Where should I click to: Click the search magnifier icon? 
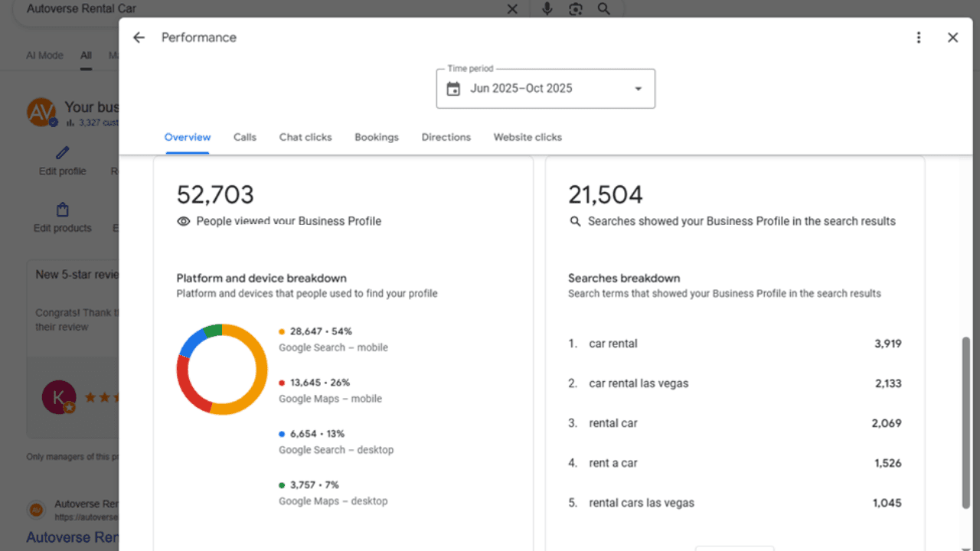tap(604, 9)
